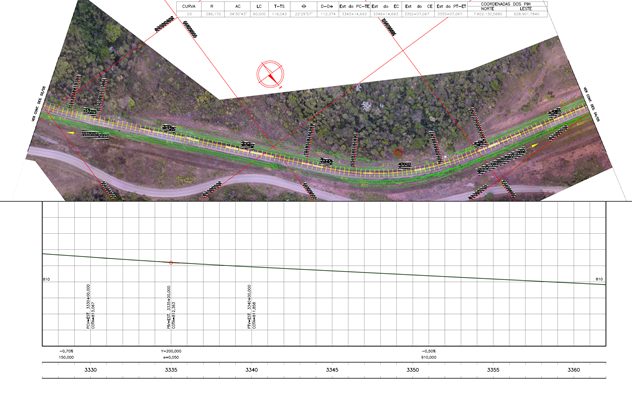
Task: Click the vertical PTV station 3340 annotation
Action: point(252,307)
